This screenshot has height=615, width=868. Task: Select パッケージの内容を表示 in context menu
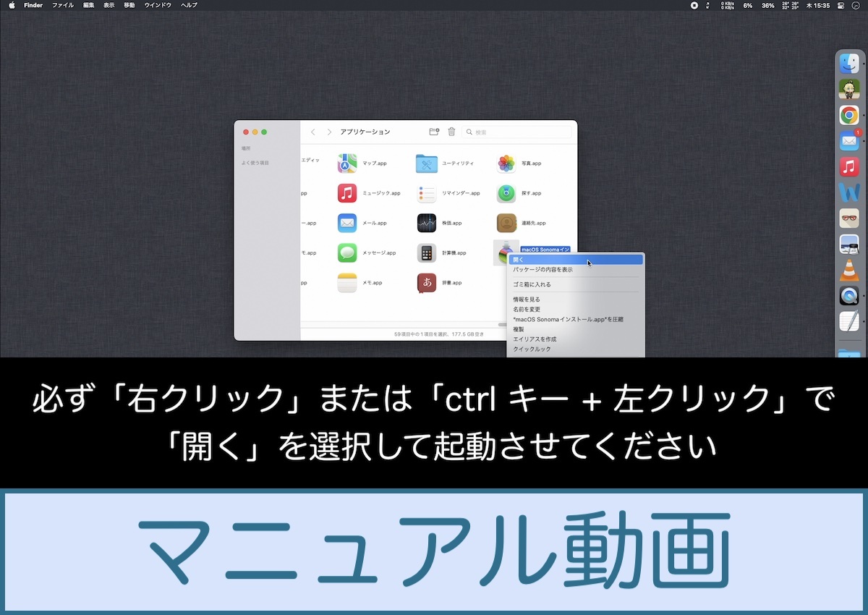(542, 269)
